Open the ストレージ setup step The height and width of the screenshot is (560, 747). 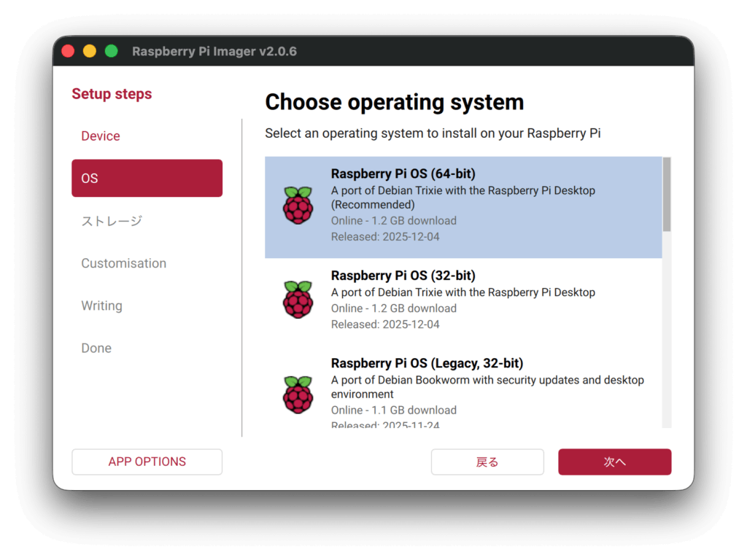(x=112, y=221)
